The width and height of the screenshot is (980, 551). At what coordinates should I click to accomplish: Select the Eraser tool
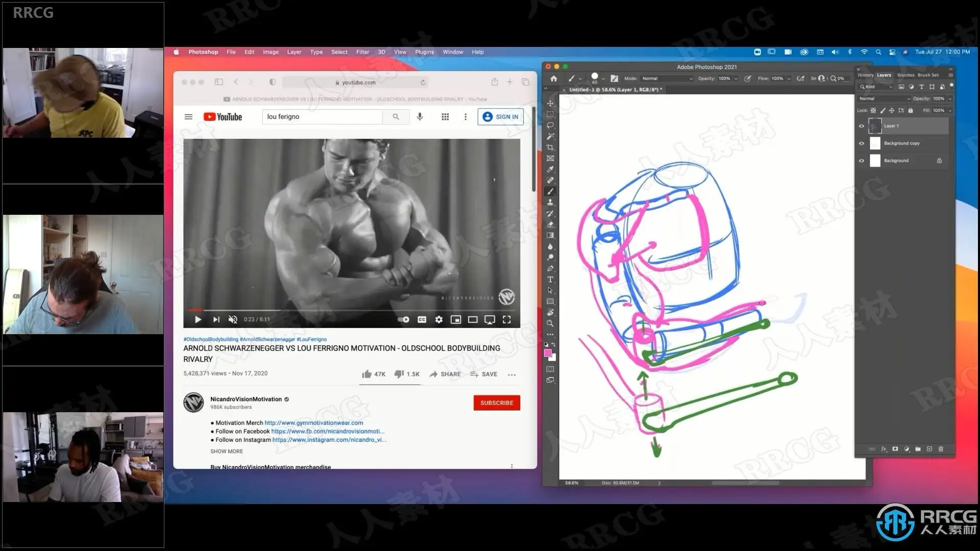click(x=550, y=224)
